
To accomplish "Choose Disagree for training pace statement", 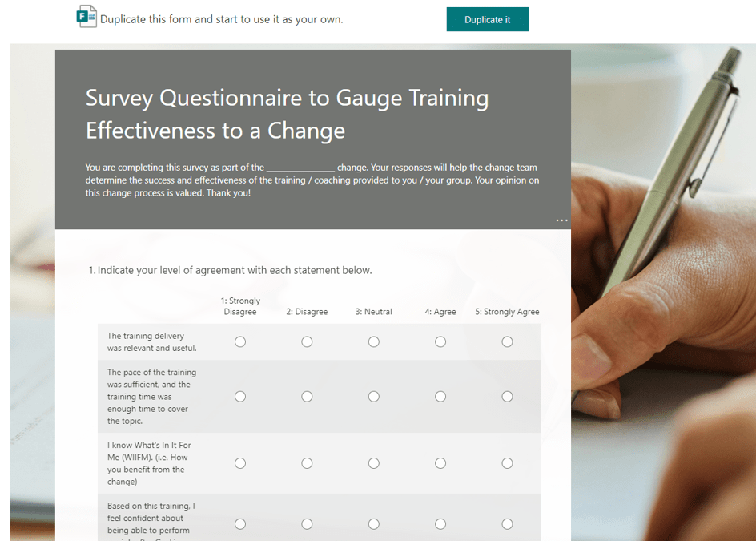I will (307, 397).
